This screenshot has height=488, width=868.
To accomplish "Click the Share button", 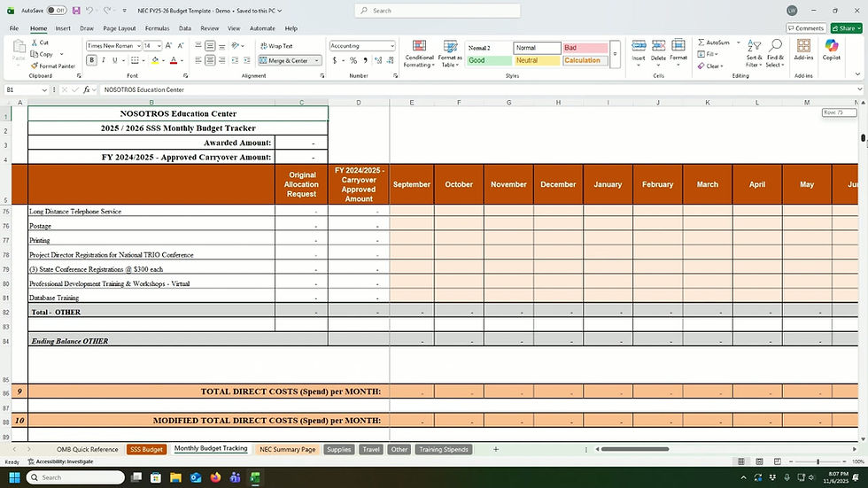I will [x=847, y=28].
